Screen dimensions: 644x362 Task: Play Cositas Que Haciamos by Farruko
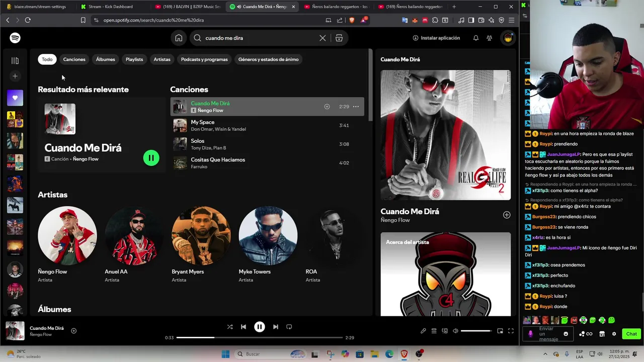(x=267, y=163)
